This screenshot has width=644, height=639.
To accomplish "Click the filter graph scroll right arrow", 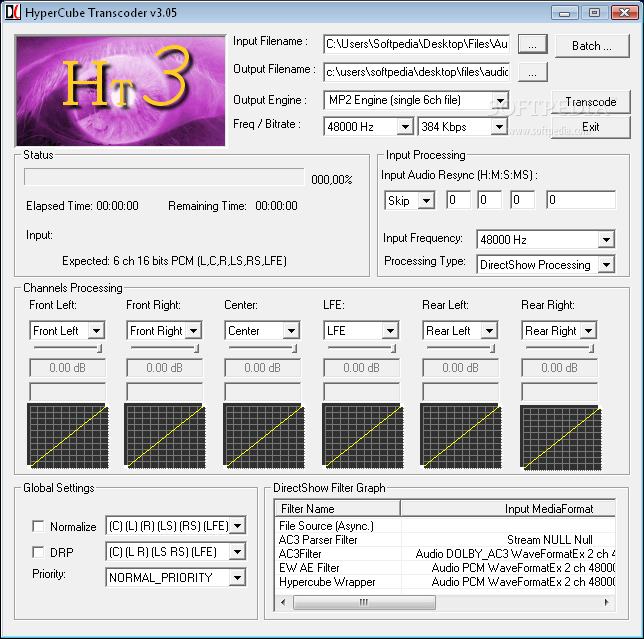I will (x=607, y=602).
